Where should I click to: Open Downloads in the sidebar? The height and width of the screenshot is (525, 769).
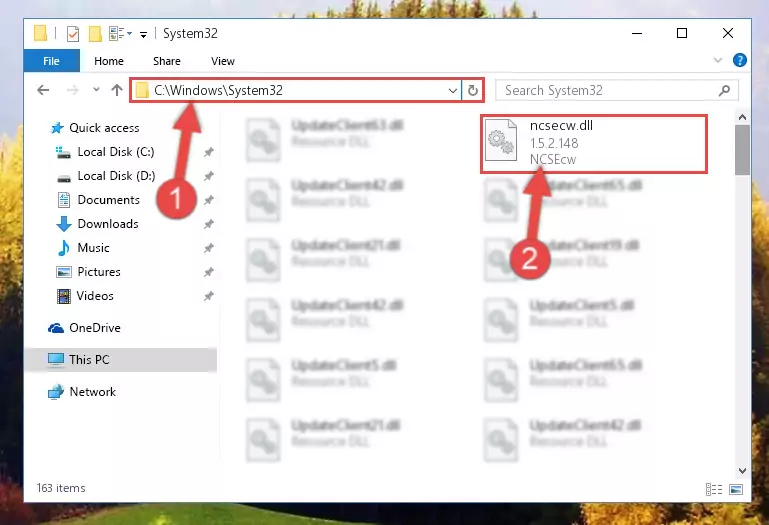coord(108,224)
